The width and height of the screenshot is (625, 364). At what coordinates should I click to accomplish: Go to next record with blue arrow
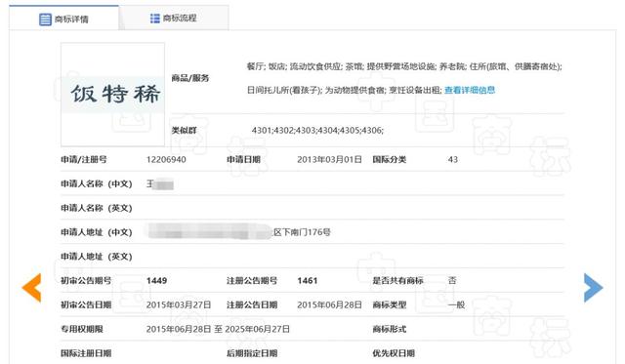coord(593,288)
